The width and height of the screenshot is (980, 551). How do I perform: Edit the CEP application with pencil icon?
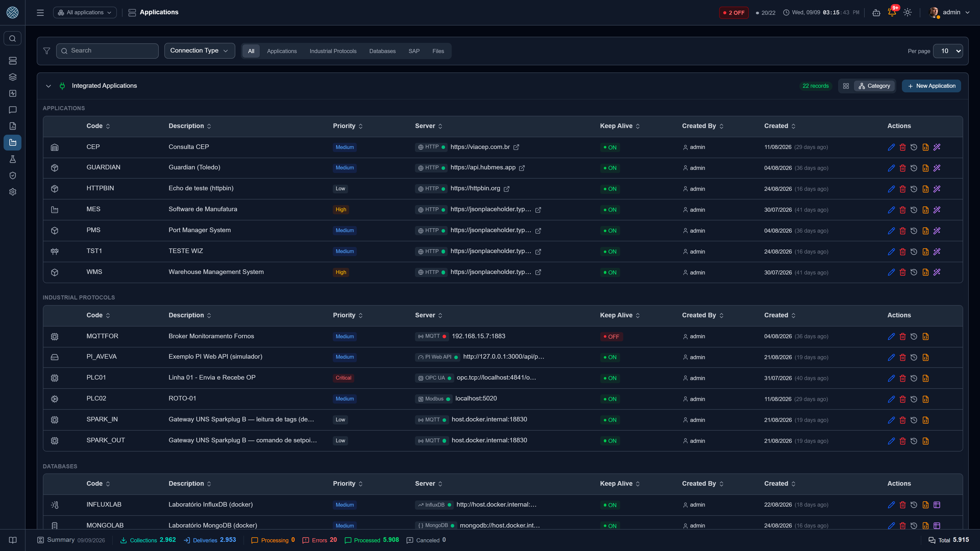[891, 147]
